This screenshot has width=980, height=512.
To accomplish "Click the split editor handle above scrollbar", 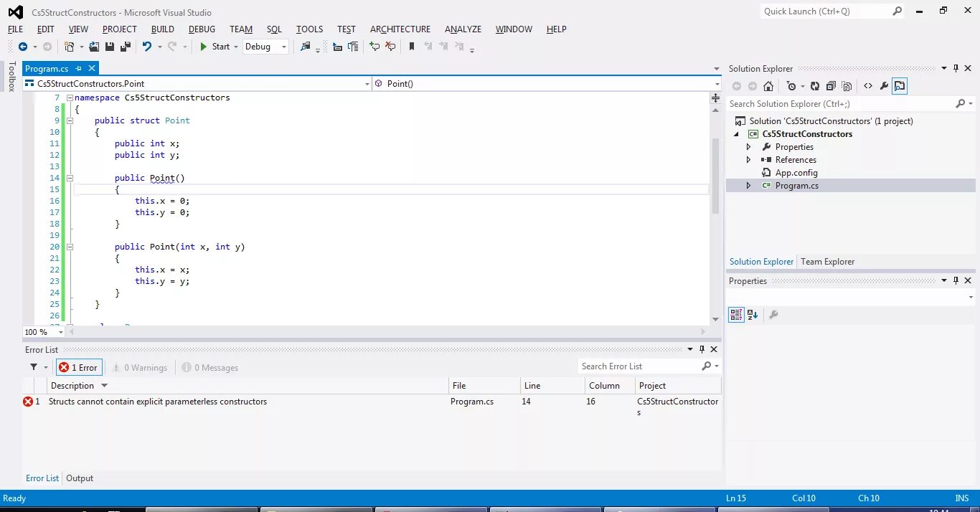I will click(x=715, y=98).
